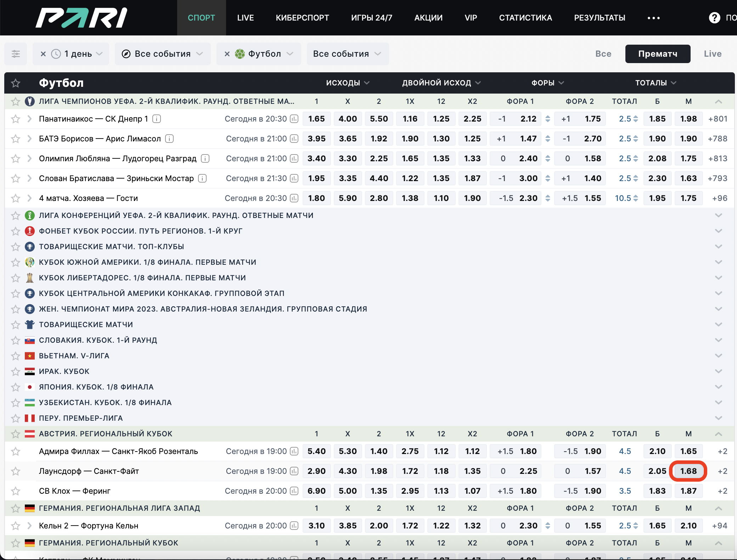Click the 1.68 under-total odds for Лаунсдорф
The image size is (737, 560).
[x=688, y=471]
